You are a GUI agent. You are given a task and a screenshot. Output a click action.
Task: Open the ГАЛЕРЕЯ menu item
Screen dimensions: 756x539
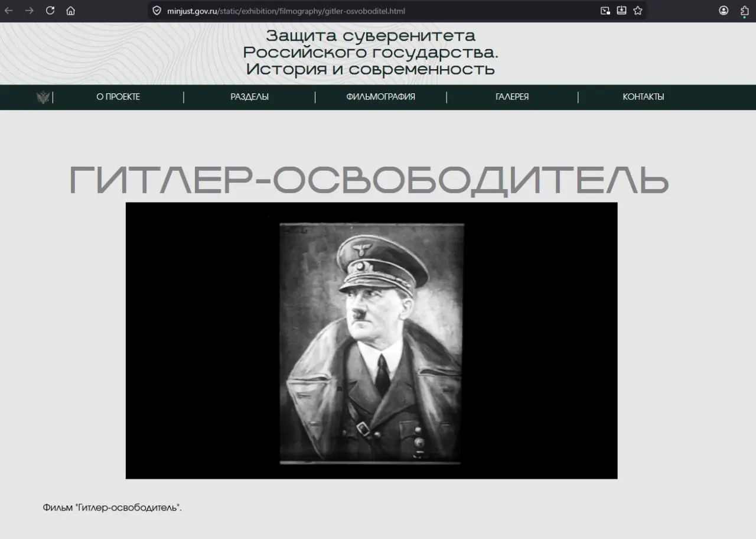[x=512, y=97]
